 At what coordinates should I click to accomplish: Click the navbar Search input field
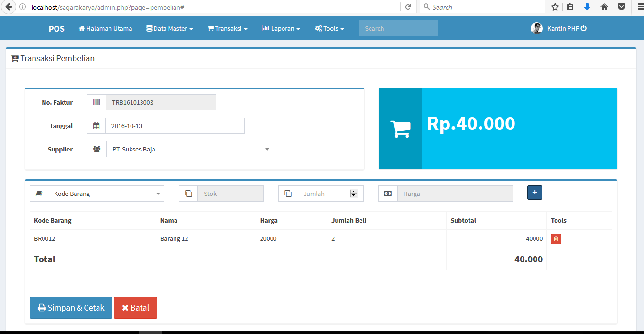click(x=398, y=28)
